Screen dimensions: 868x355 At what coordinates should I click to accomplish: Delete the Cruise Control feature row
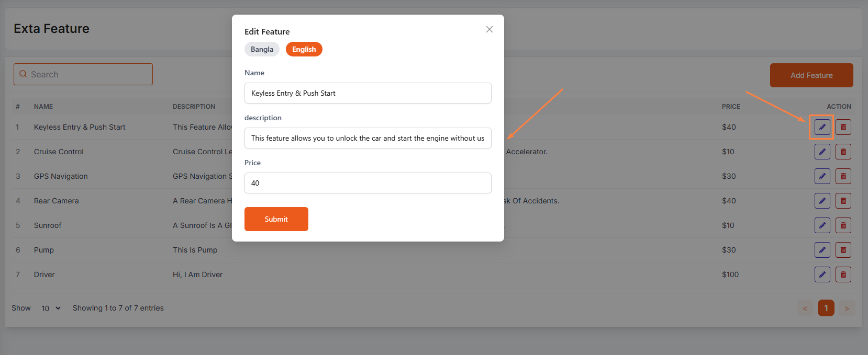(x=843, y=152)
